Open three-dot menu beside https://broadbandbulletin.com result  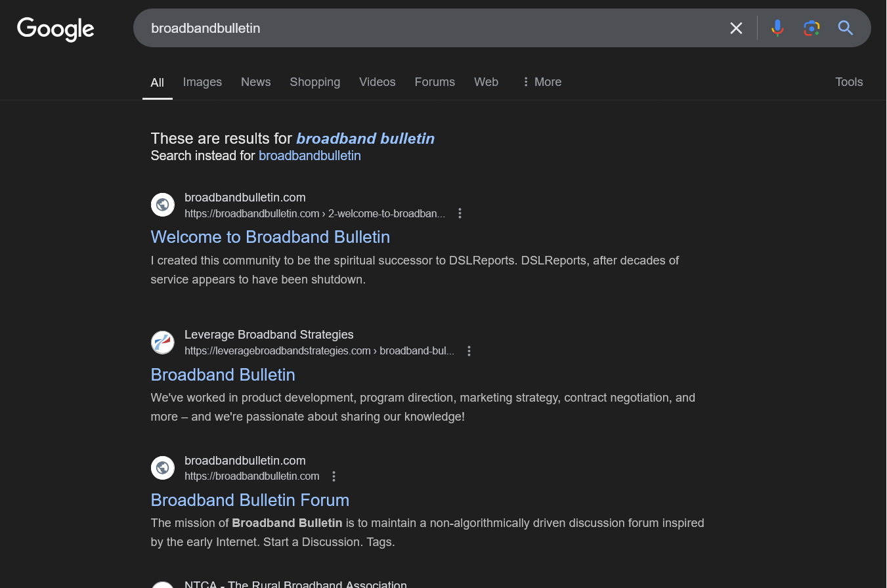click(x=334, y=476)
